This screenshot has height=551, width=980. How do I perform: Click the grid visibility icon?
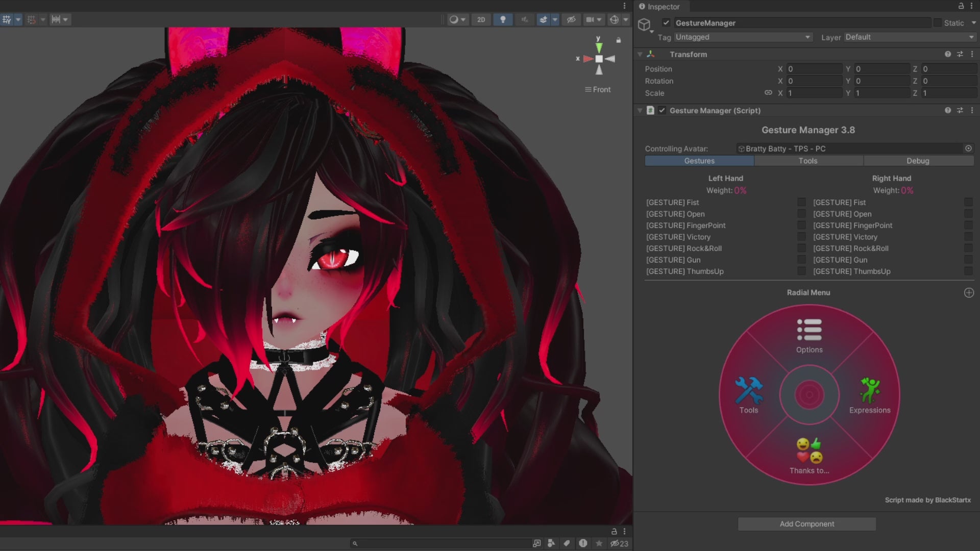7,19
